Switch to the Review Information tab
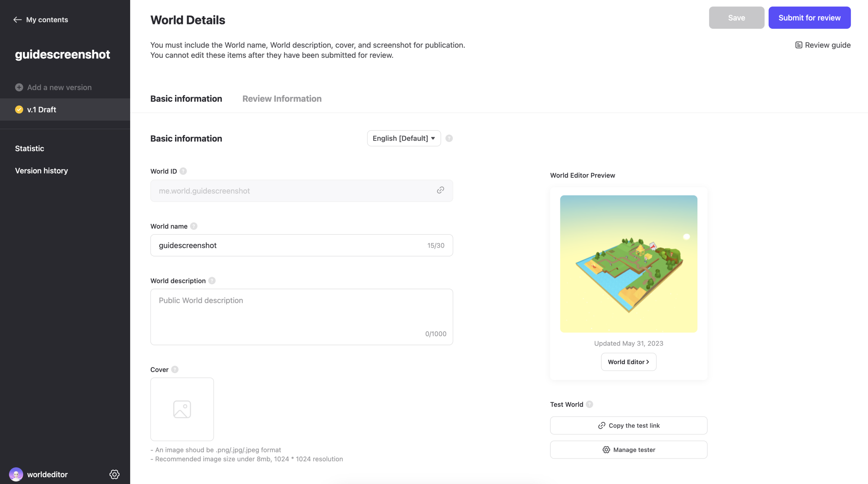The height and width of the screenshot is (484, 868). [x=282, y=99]
